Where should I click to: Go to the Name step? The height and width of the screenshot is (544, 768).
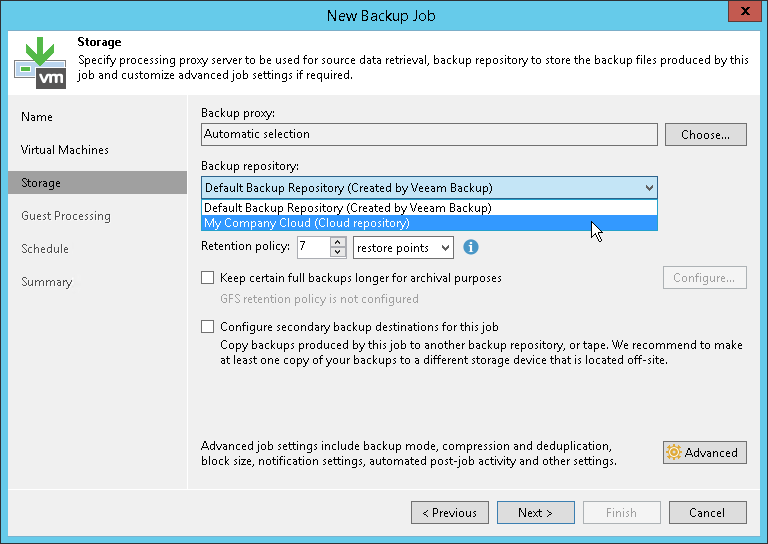tap(37, 117)
